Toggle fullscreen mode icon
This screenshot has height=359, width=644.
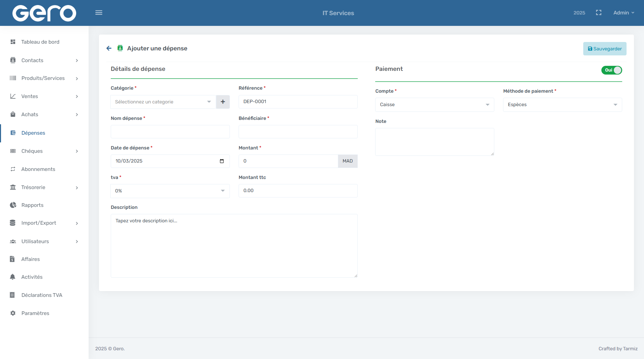click(598, 13)
